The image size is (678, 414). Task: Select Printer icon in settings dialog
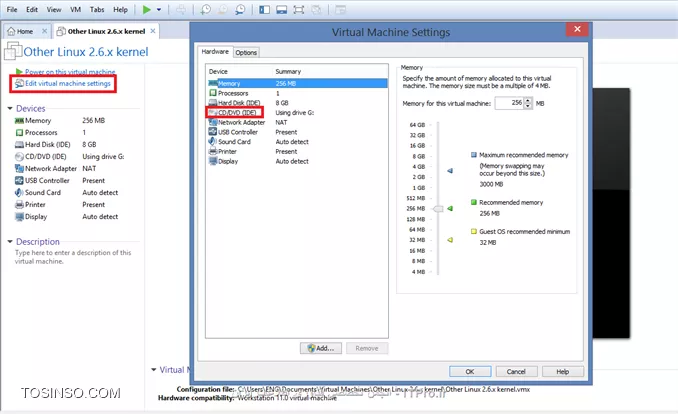pyautogui.click(x=213, y=151)
